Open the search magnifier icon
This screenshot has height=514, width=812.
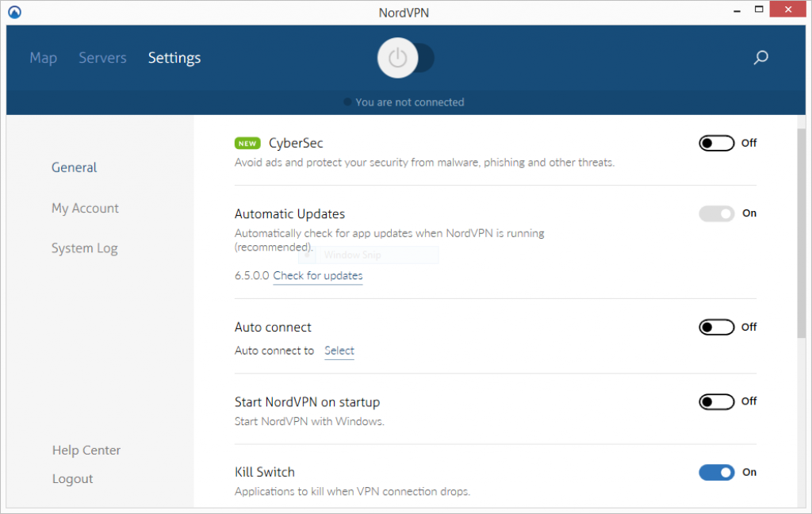pyautogui.click(x=760, y=58)
